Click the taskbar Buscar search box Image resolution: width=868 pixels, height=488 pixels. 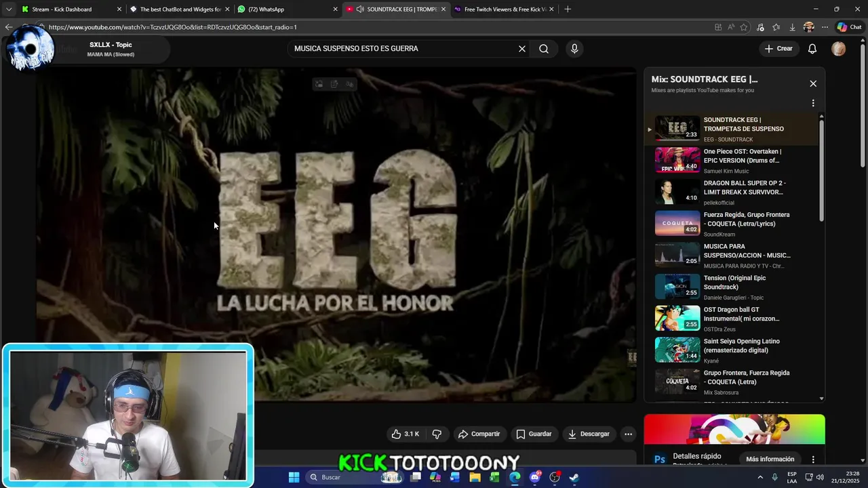tap(354, 477)
